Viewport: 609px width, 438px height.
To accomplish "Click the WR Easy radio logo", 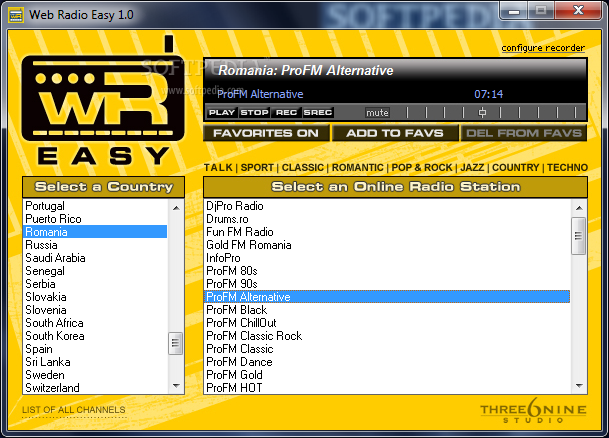I will (x=103, y=101).
